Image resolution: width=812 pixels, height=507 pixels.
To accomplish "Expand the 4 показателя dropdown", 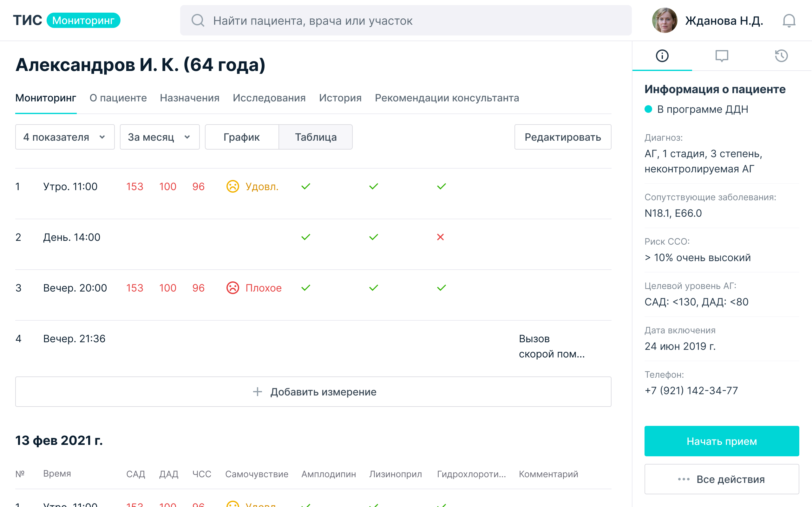I will pyautogui.click(x=65, y=137).
